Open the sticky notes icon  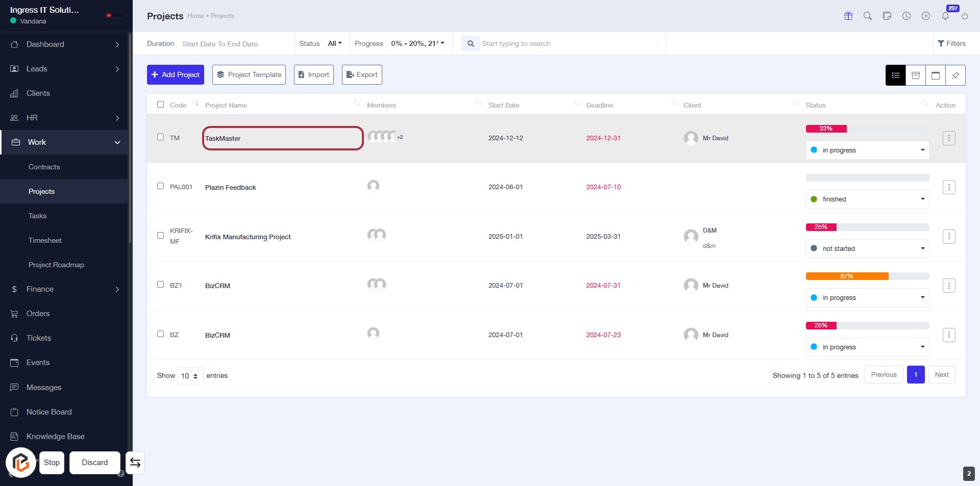[887, 16]
